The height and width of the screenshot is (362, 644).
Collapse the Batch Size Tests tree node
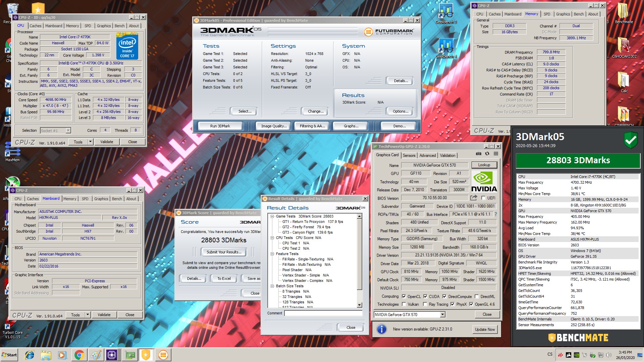tap(272, 286)
